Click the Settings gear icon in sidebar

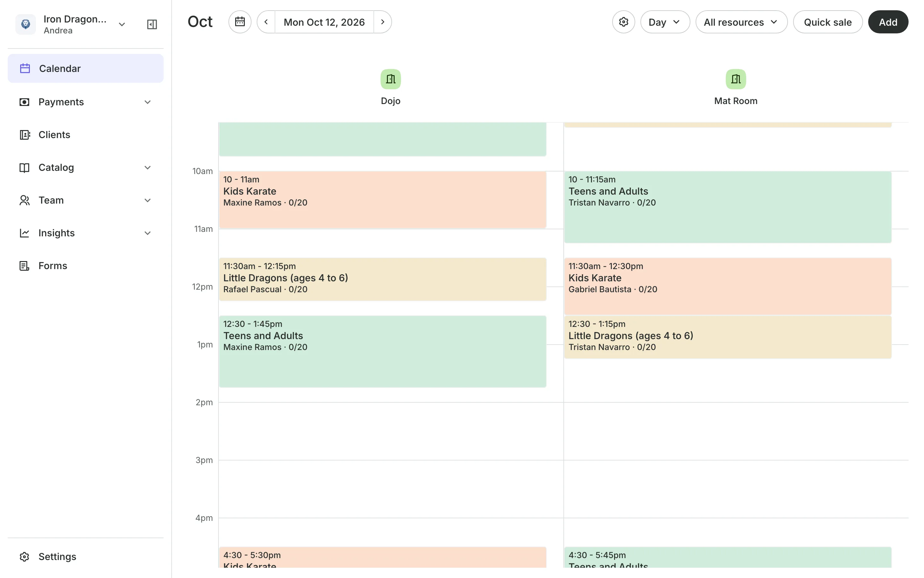[24, 556]
